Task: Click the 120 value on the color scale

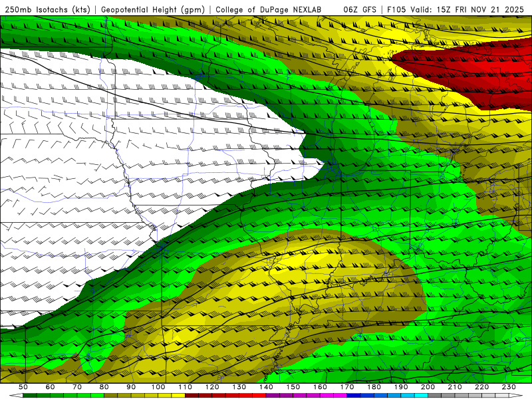Action: (212, 387)
